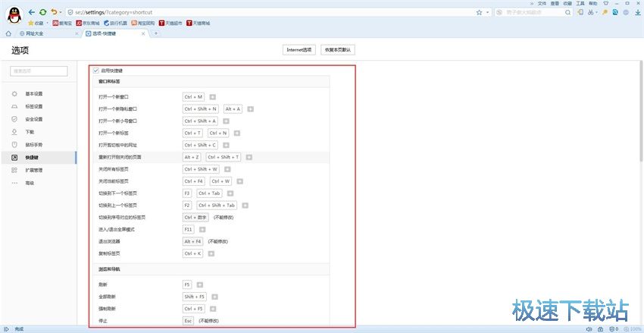
Task: Click plus icon after Alt + A
Action: pyautogui.click(x=251, y=109)
